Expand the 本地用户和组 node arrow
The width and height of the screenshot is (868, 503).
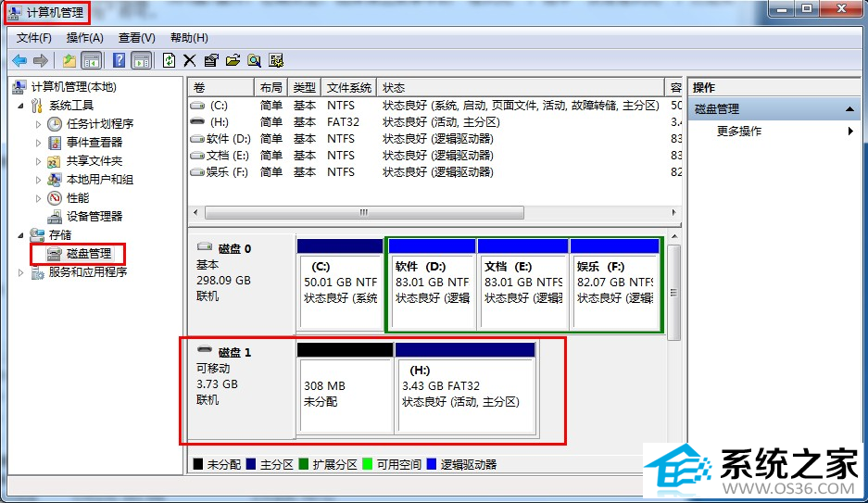click(38, 180)
